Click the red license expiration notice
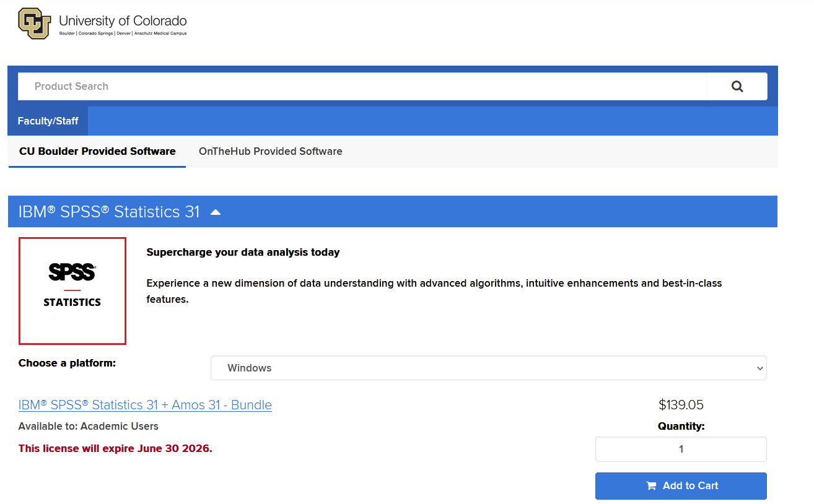 115,448
